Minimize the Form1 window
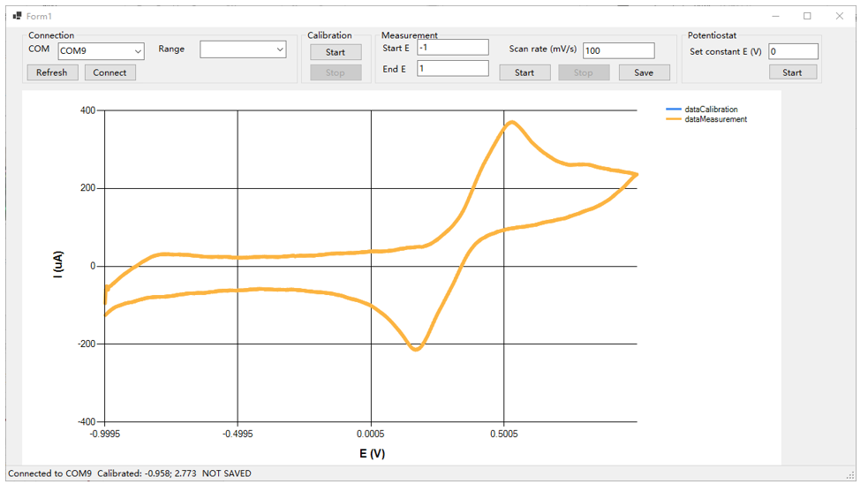Image resolution: width=868 pixels, height=492 pixels. tap(774, 16)
